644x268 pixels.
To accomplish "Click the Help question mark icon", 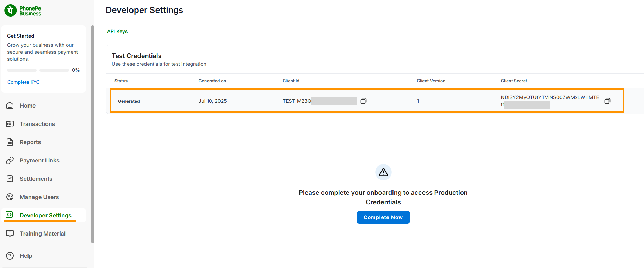I will click(x=10, y=256).
